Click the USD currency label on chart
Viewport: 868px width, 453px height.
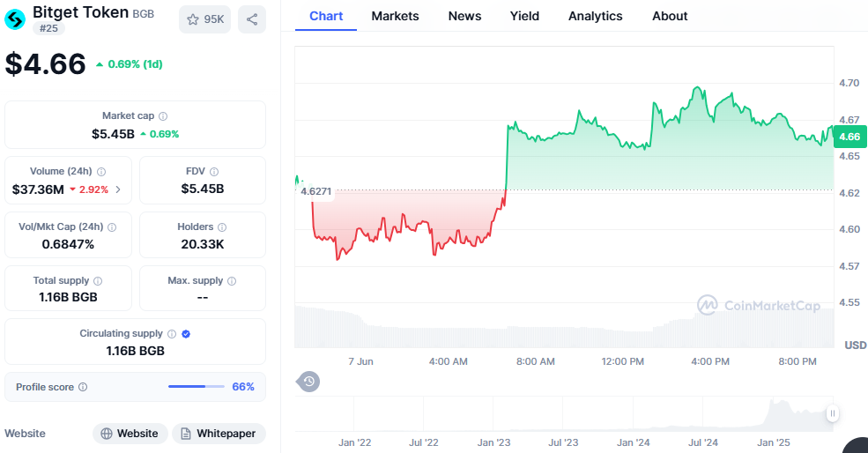[856, 345]
